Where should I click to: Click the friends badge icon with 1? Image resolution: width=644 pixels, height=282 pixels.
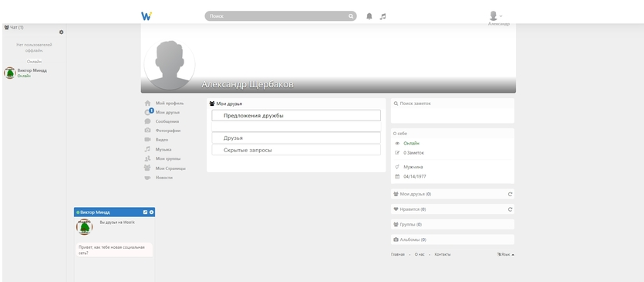click(149, 112)
